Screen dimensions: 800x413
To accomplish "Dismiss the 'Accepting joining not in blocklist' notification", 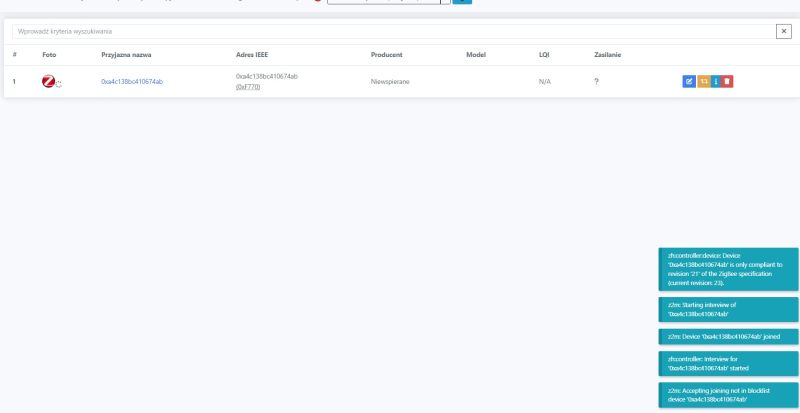I will (728, 395).
